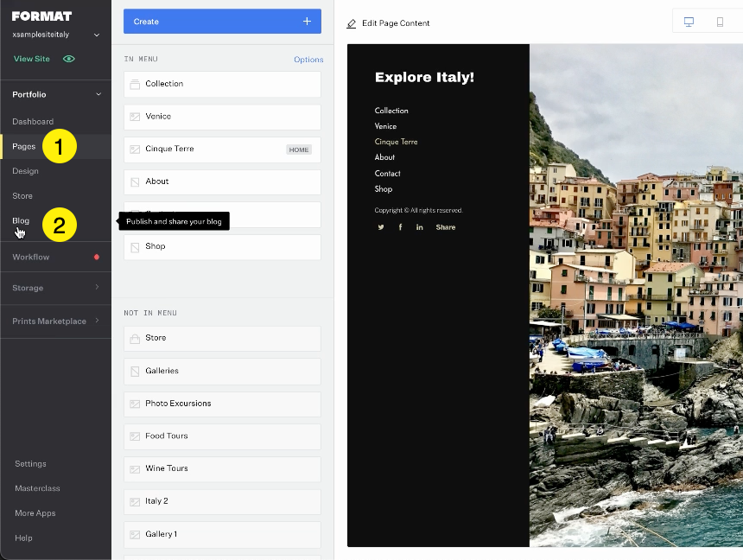Click Collection in the preview navigation
Image resolution: width=743 pixels, height=560 pixels.
click(391, 111)
